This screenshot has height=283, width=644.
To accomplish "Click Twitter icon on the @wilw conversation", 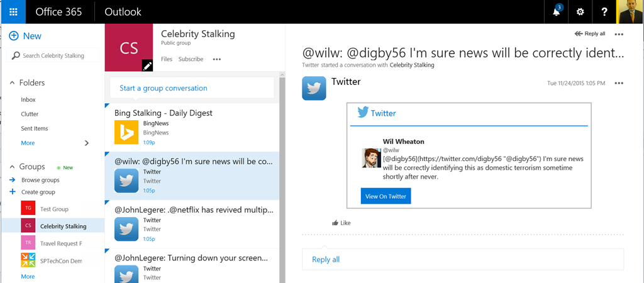I will point(126,180).
